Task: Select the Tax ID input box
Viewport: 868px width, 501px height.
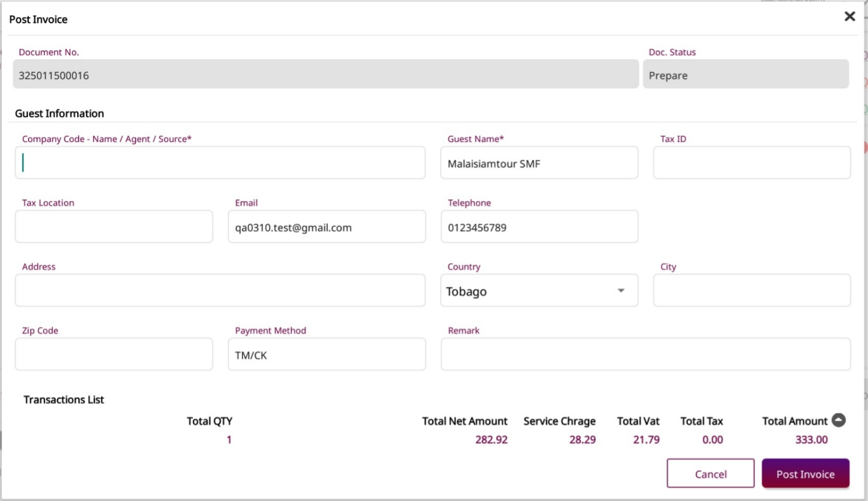Action: click(x=752, y=163)
